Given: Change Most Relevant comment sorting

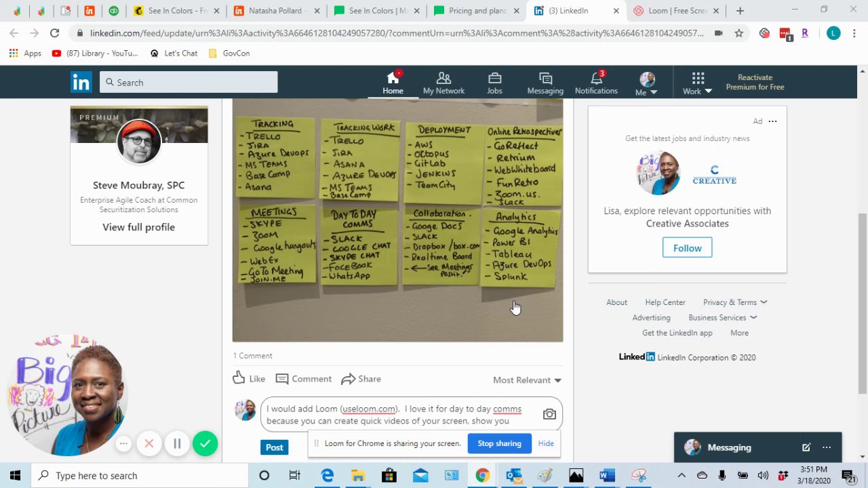Looking at the screenshot, I should coord(527,380).
